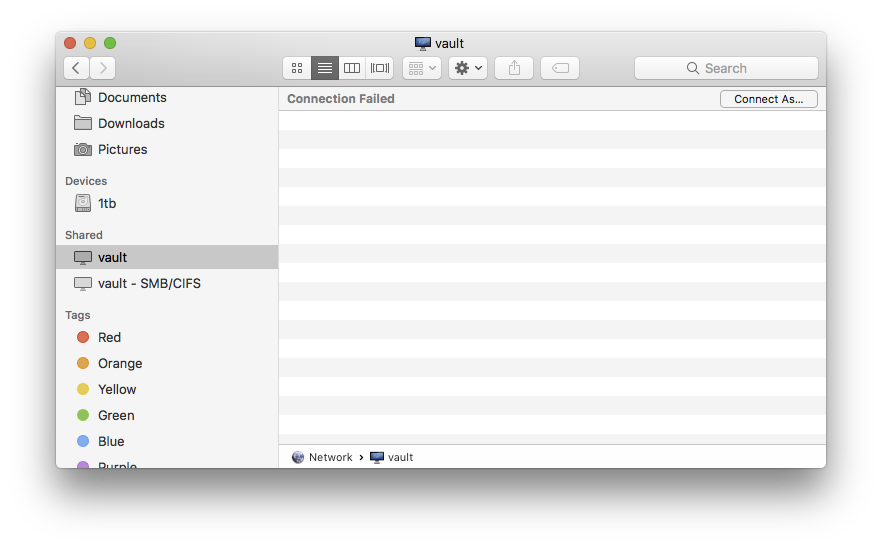This screenshot has width=882, height=548.
Task: Switch to column view
Action: [x=352, y=68]
